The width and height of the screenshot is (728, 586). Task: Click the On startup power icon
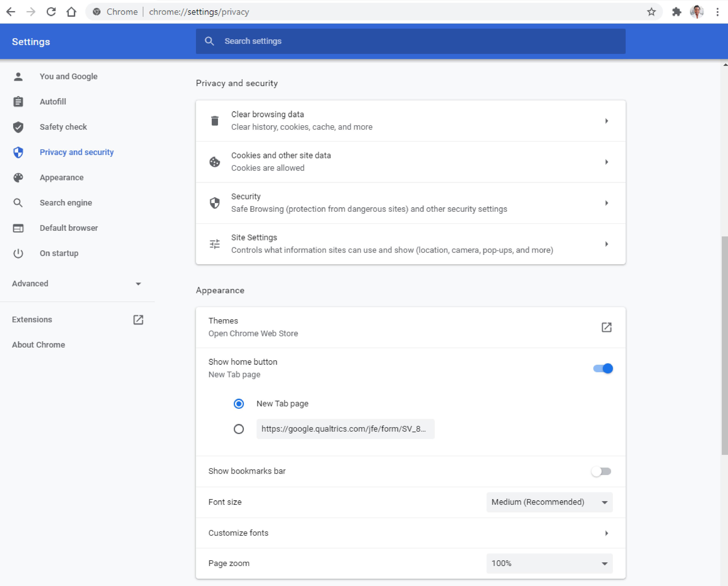[x=18, y=253]
